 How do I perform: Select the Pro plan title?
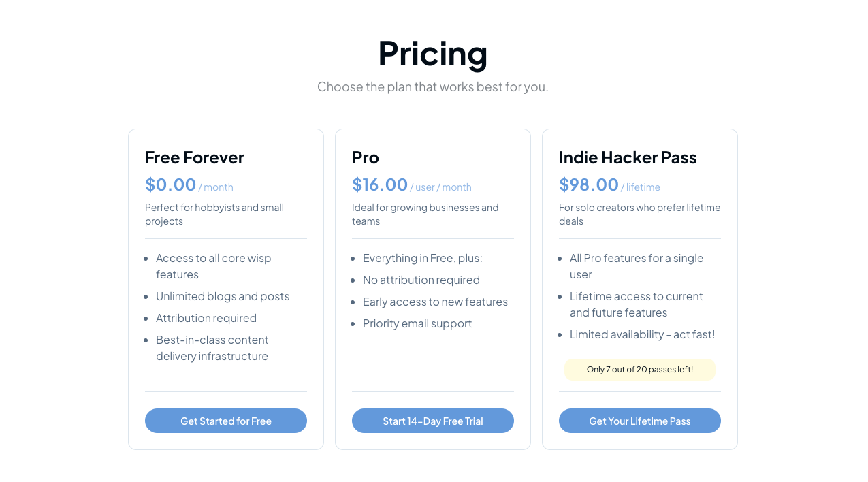[x=366, y=157]
